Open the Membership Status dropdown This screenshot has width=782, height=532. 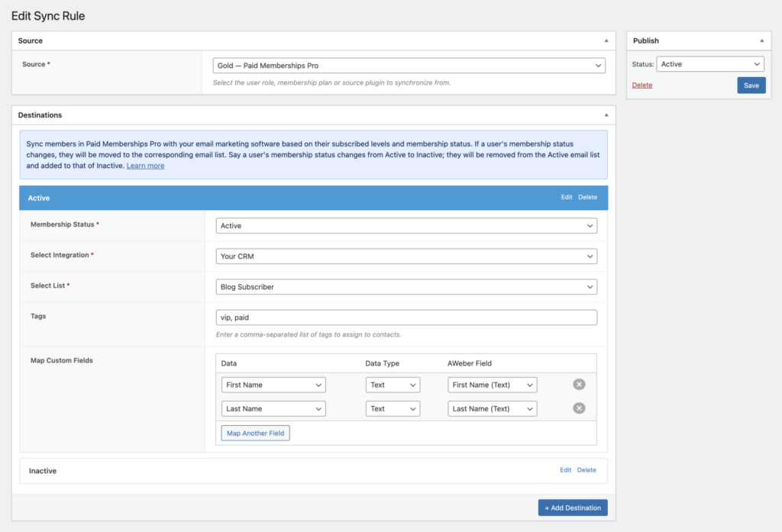406,226
